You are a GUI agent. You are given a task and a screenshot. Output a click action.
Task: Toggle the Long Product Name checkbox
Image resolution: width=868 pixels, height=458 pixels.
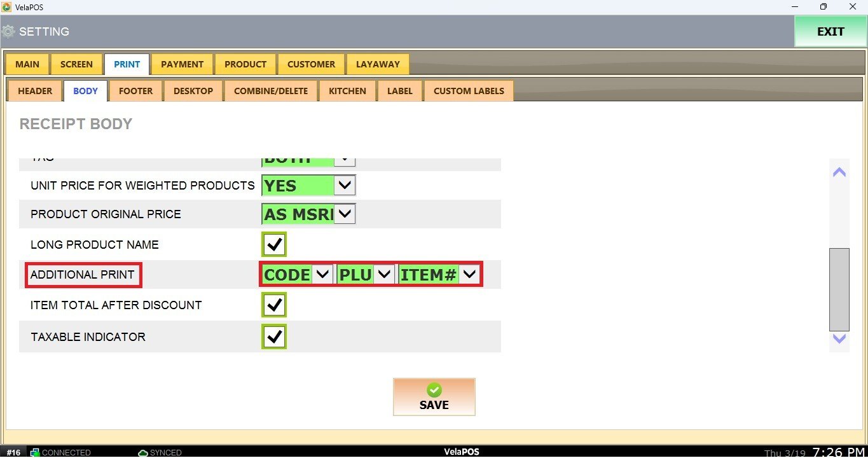coord(274,244)
